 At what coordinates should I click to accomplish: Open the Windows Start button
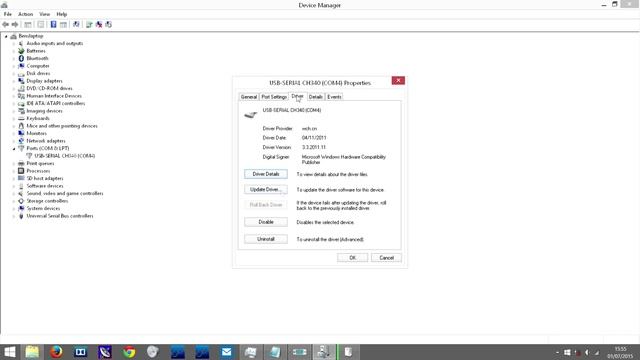(x=9, y=352)
